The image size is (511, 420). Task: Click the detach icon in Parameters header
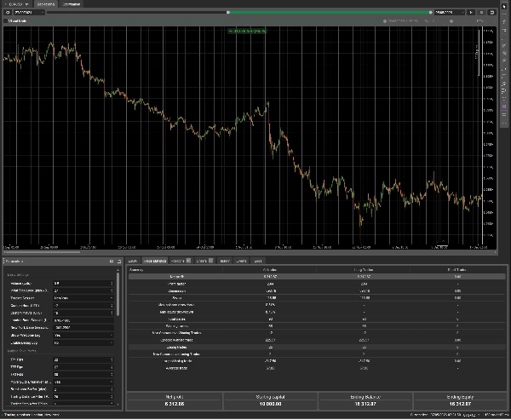(x=112, y=262)
